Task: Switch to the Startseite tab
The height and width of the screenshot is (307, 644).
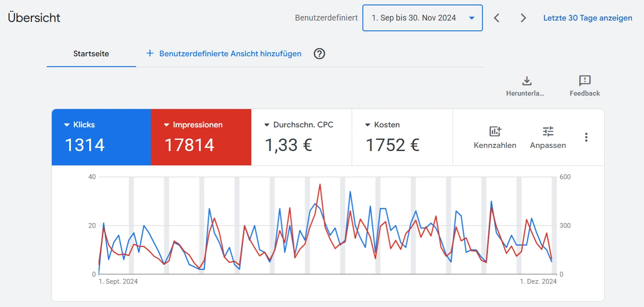Action: (91, 54)
